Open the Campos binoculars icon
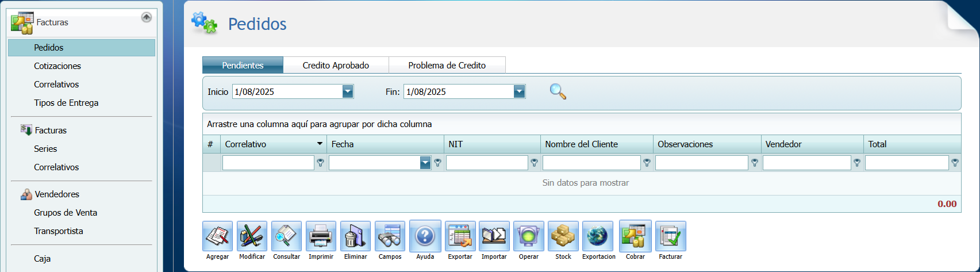The image size is (980, 272). (x=390, y=236)
